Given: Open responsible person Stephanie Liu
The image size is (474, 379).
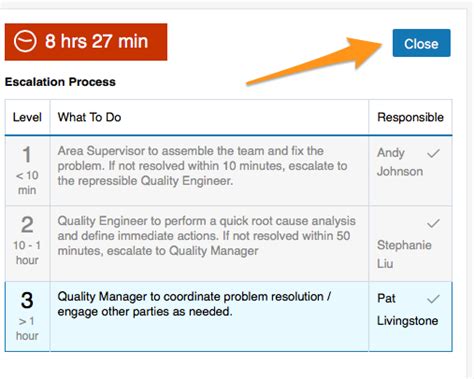Looking at the screenshot, I should tap(404, 254).
